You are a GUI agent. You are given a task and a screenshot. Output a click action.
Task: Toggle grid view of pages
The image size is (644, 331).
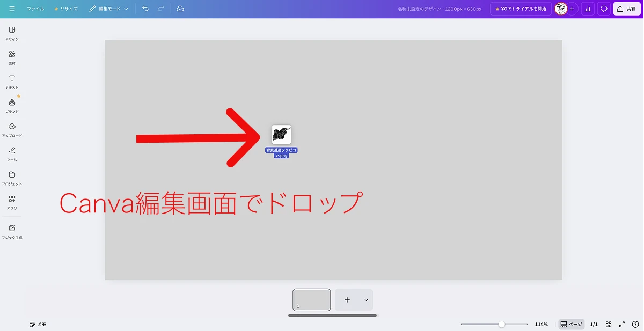click(x=609, y=324)
